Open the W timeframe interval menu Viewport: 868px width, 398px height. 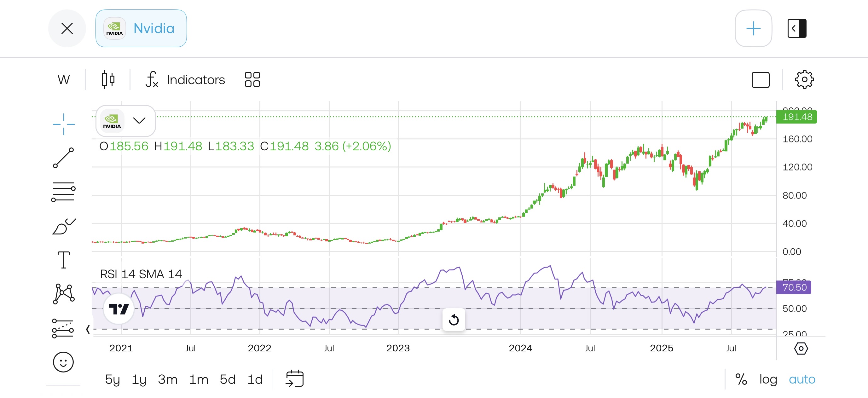63,79
